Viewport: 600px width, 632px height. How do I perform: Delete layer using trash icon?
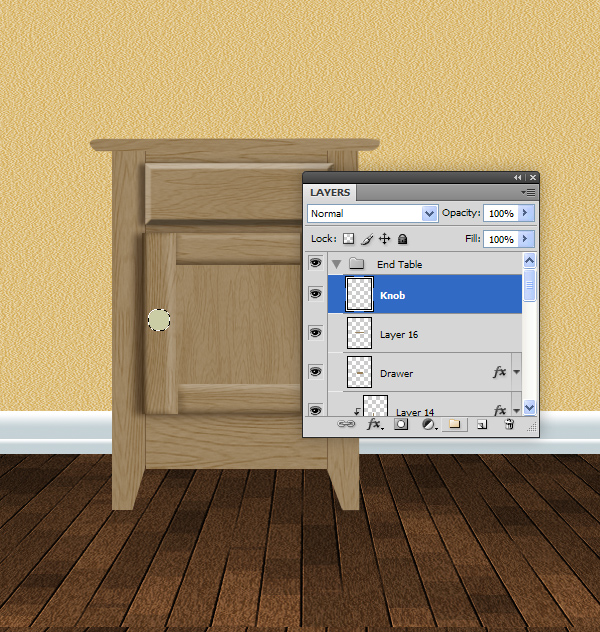[x=508, y=425]
